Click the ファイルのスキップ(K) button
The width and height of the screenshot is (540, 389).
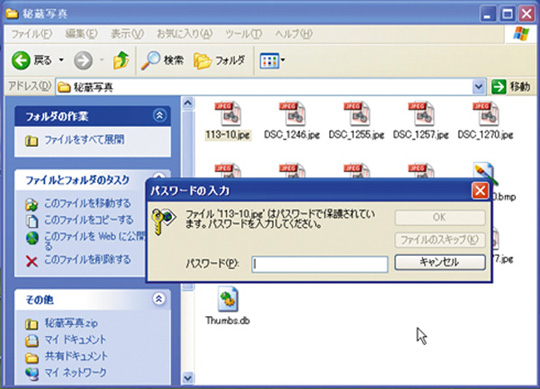pos(440,240)
